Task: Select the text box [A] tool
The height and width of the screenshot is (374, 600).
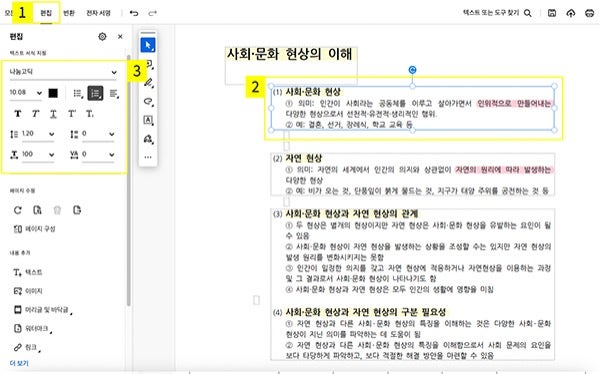Action: tap(148, 120)
